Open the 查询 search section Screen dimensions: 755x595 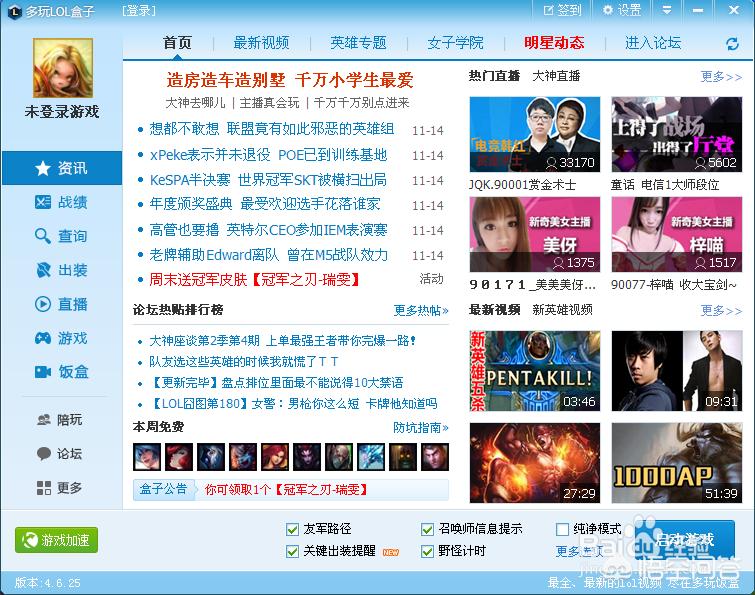click(x=62, y=236)
